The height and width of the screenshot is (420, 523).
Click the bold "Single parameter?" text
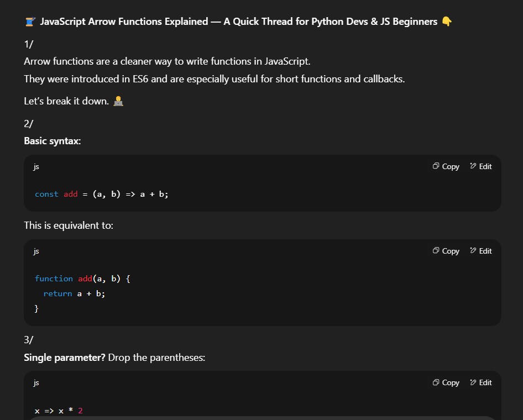(x=64, y=358)
